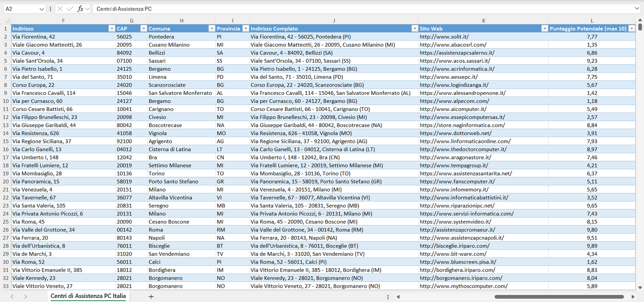This screenshot has width=644, height=302.
Task: Click the formula bar text field
Action: (267, 8)
